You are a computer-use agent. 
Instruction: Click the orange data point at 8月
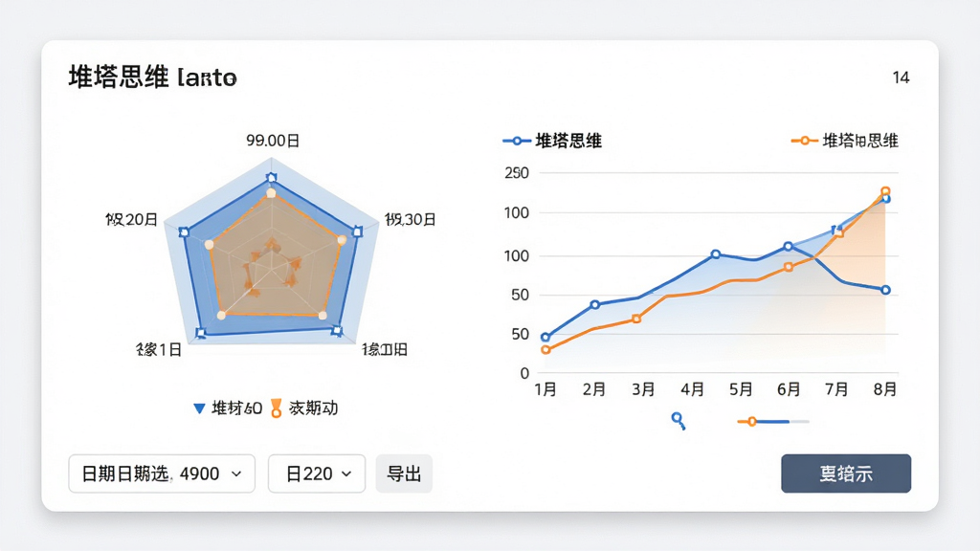click(x=885, y=191)
